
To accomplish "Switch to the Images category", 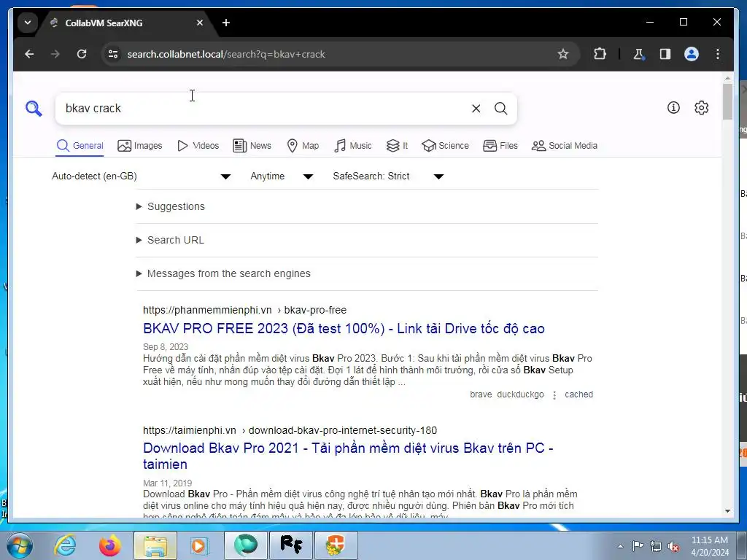I will point(139,146).
